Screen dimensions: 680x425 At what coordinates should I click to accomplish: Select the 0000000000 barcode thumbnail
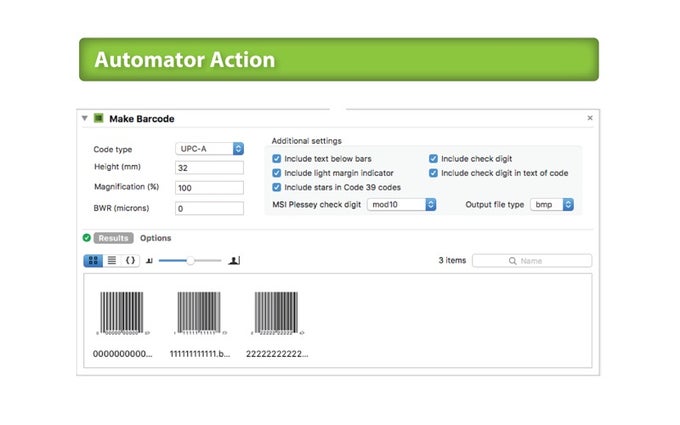122,313
